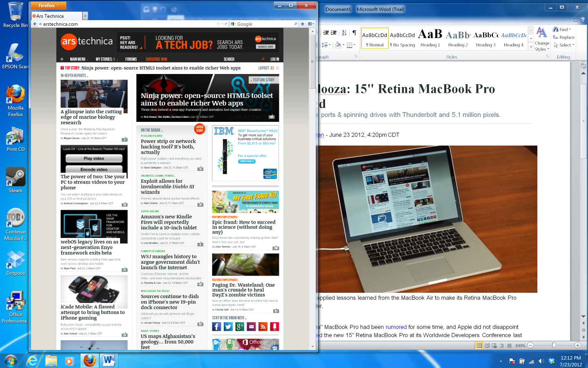Toggle paragraph marks with the pilcrow icon
Image resolution: width=588 pixels, height=368 pixels.
tap(355, 33)
